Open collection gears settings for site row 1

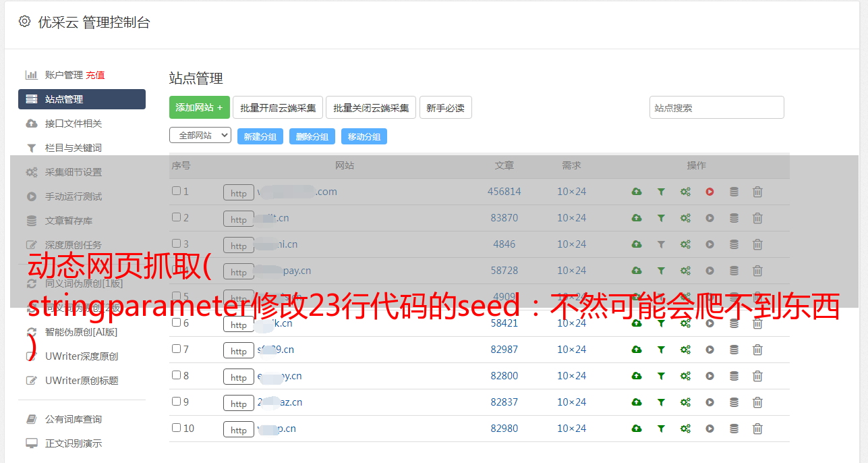685,192
